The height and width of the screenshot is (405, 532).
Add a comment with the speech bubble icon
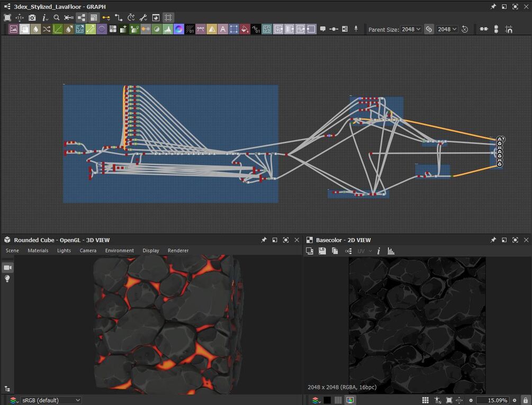323,29
